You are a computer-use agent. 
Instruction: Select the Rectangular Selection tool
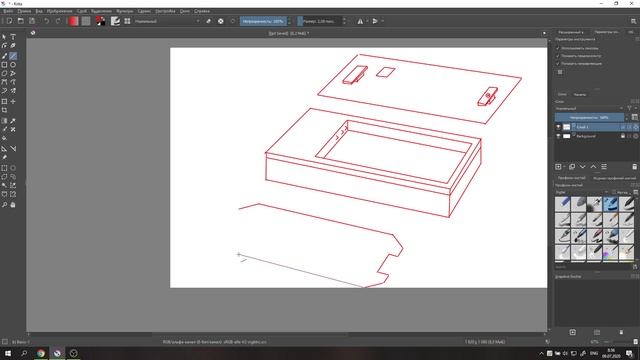pyautogui.click(x=4, y=168)
